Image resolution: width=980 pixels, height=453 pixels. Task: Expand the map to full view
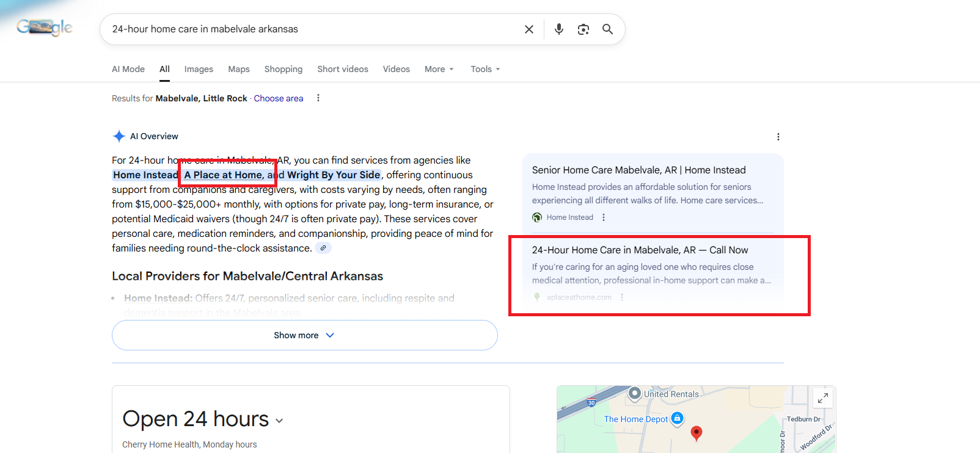click(x=823, y=399)
